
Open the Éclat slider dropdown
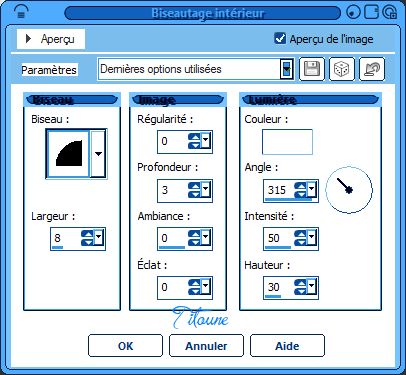205,286
